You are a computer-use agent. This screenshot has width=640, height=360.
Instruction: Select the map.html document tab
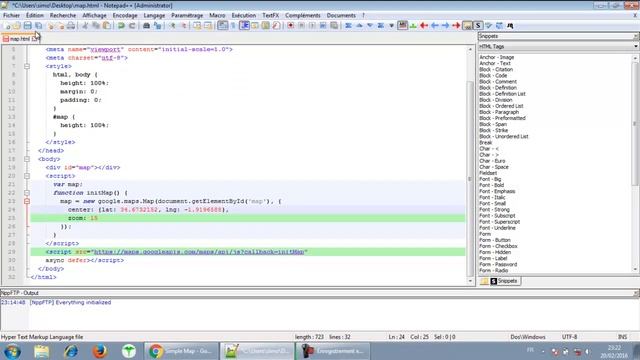[x=20, y=39]
